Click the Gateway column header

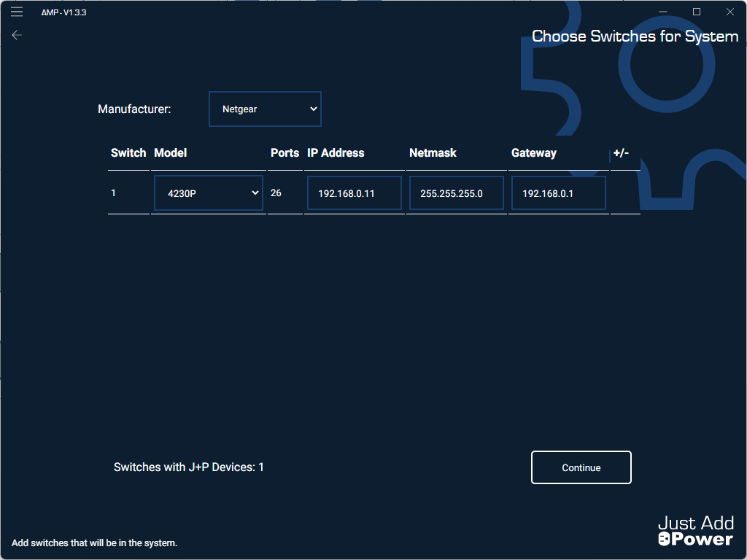[x=533, y=153]
